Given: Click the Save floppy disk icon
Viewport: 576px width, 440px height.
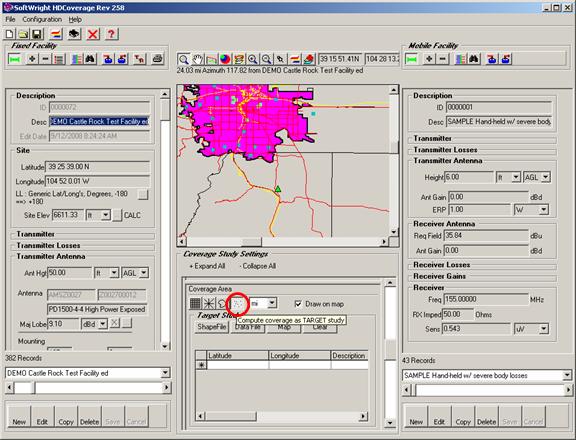Looking at the screenshot, I should pyautogui.click(x=37, y=35).
